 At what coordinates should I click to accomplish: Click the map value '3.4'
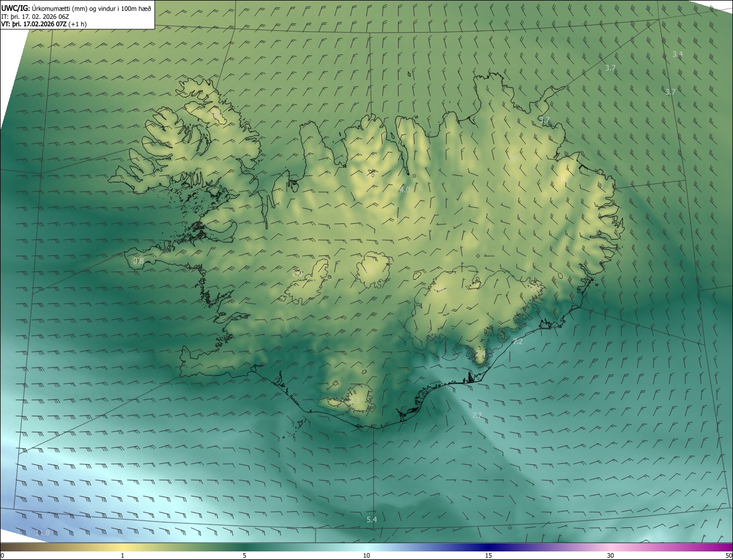coord(677,54)
